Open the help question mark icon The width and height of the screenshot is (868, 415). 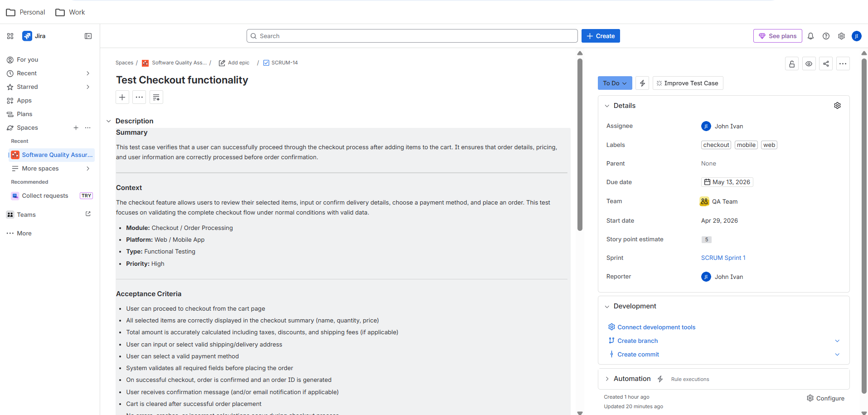(x=826, y=36)
